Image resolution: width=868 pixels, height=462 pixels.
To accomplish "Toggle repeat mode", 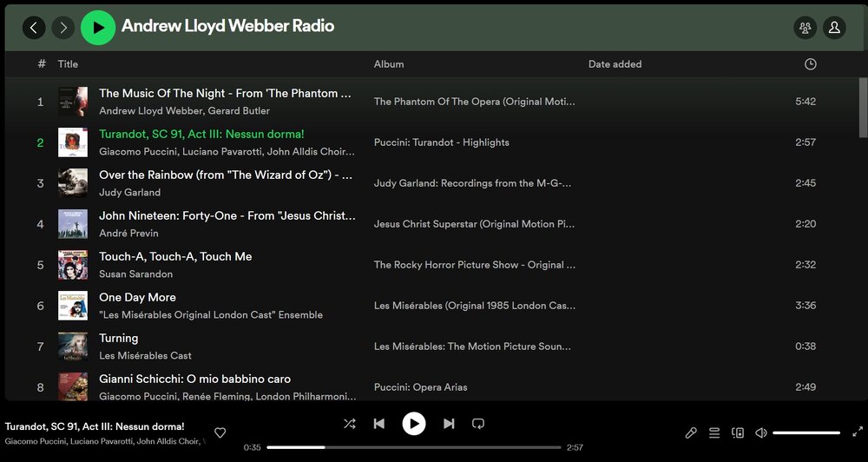I will (478, 424).
